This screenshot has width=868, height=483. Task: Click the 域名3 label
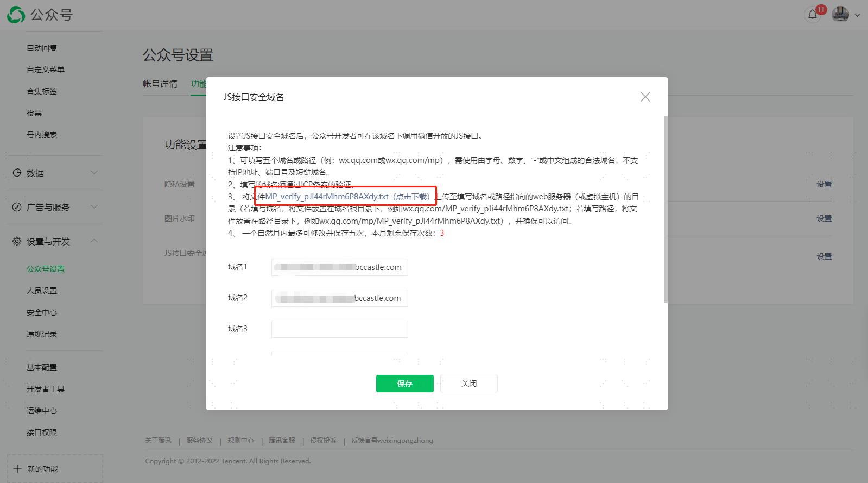point(238,329)
